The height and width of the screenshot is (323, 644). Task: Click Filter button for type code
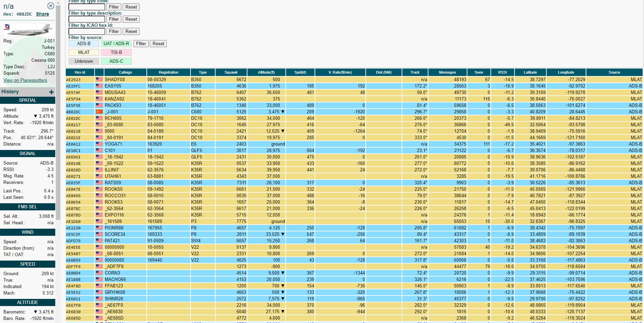(114, 7)
